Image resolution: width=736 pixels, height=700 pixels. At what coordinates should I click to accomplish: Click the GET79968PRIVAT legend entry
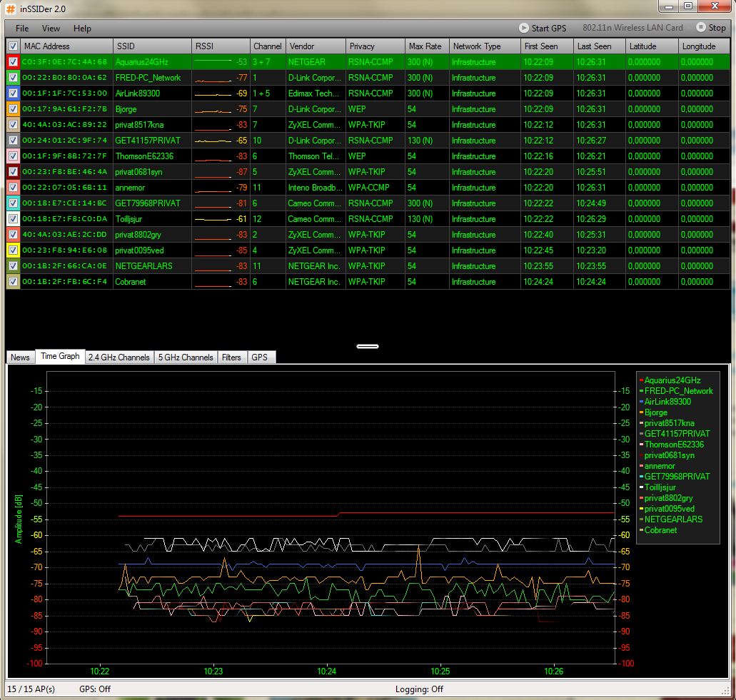pos(675,476)
